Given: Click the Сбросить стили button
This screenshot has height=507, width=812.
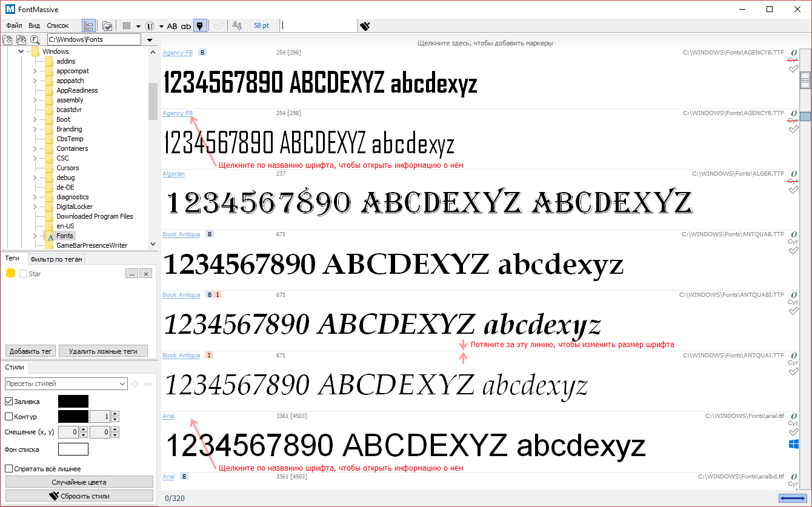Looking at the screenshot, I should pyautogui.click(x=79, y=495).
